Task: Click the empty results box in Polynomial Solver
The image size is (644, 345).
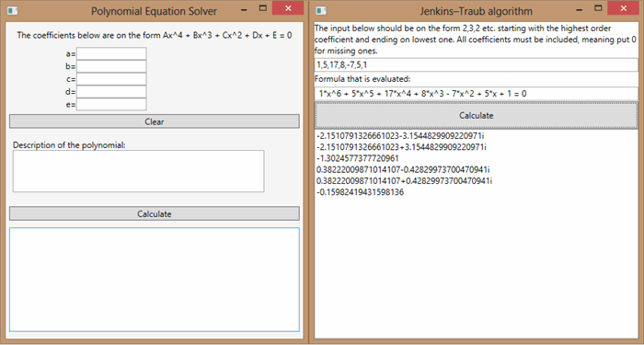Action: (155, 280)
